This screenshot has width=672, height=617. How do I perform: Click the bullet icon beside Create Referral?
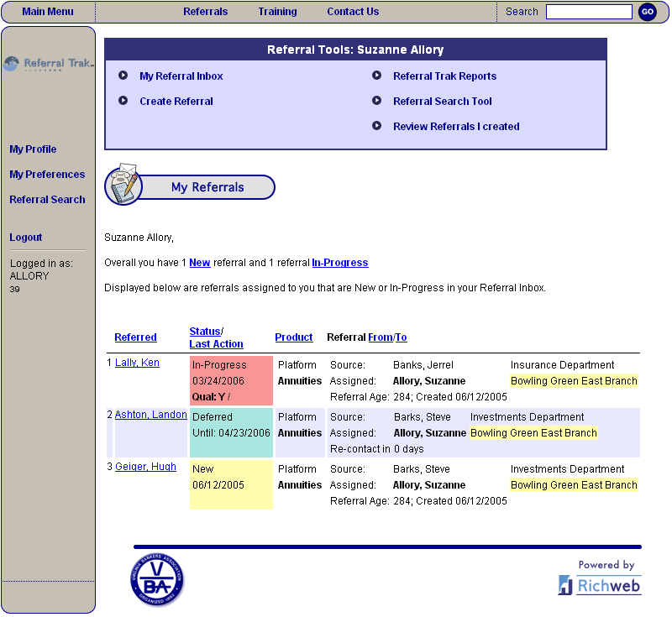[123, 101]
